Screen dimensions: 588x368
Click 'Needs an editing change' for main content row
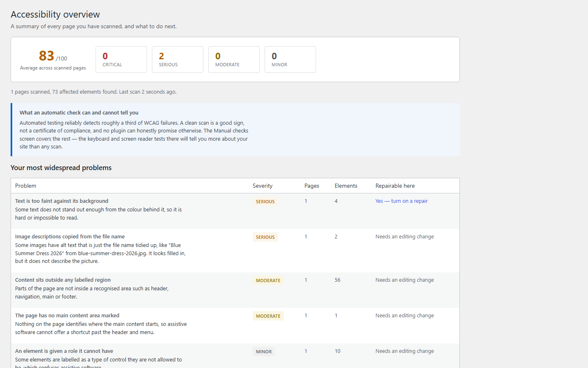click(x=405, y=316)
